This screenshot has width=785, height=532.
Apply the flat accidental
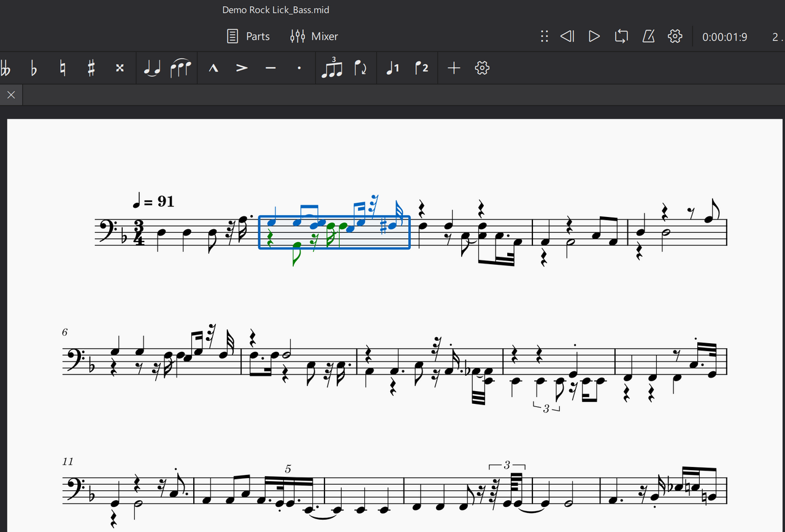point(34,68)
